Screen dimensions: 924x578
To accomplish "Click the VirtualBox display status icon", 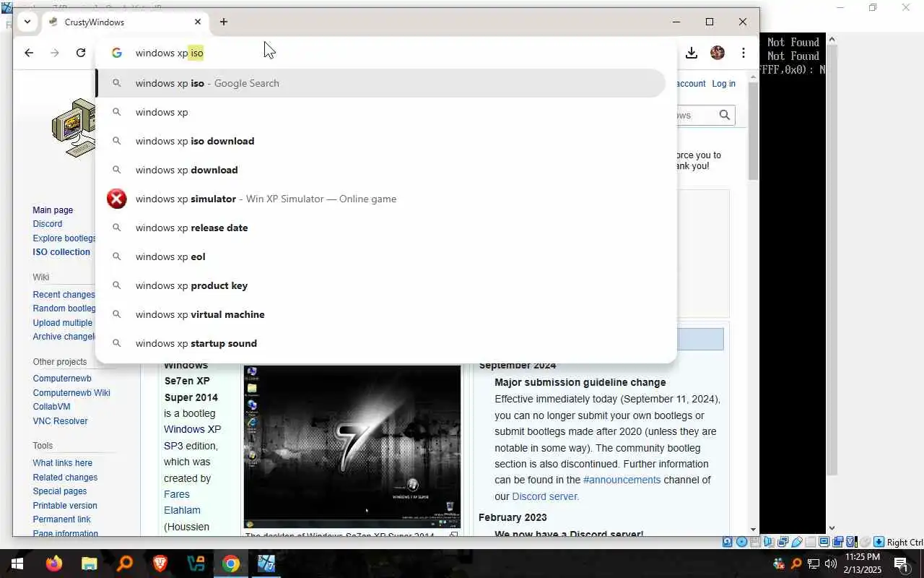I will tap(824, 542).
